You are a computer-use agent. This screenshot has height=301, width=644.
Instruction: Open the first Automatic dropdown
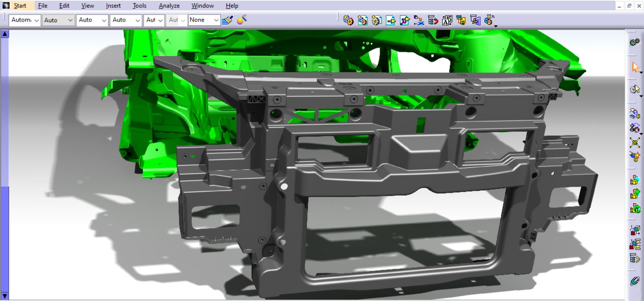tap(37, 20)
